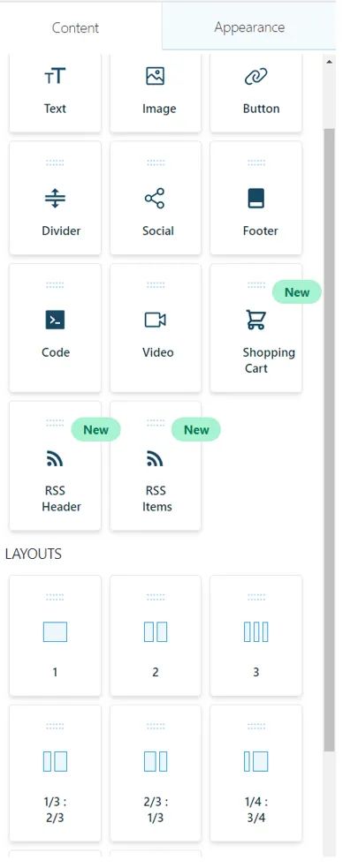358x868 pixels.
Task: Select the 1/4 : 3/4 layout
Action: [256, 773]
